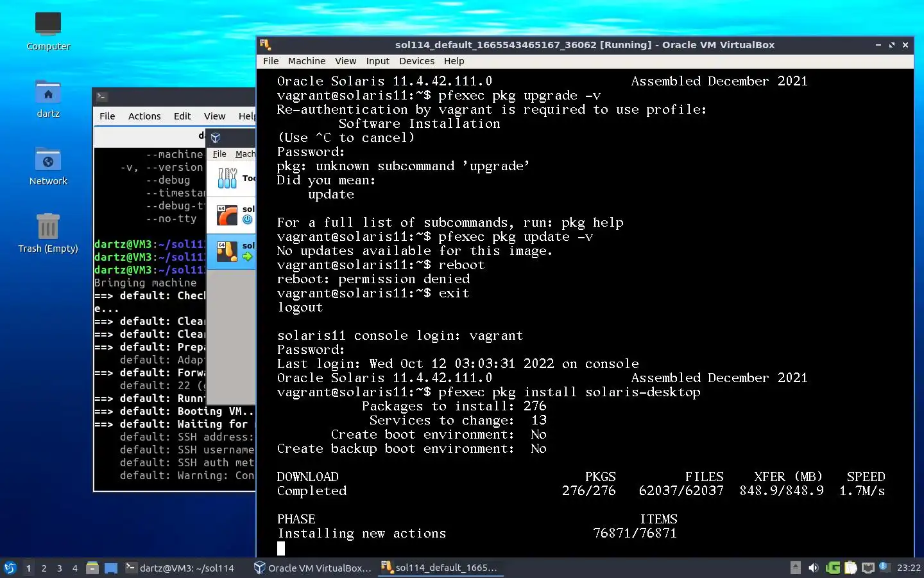Click the 23:22 clock on the taskbar
Screen dimensions: 924x578
tap(909, 568)
